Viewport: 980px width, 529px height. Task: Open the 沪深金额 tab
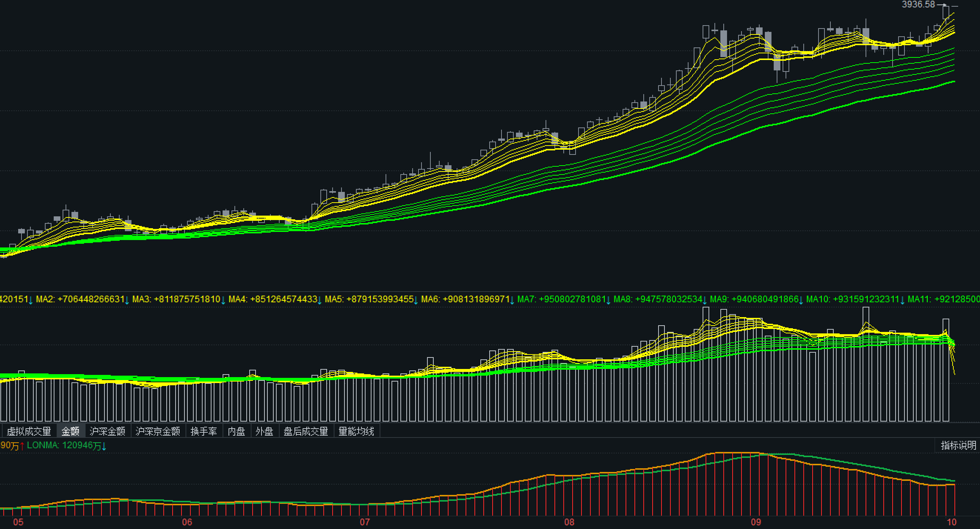pos(107,431)
